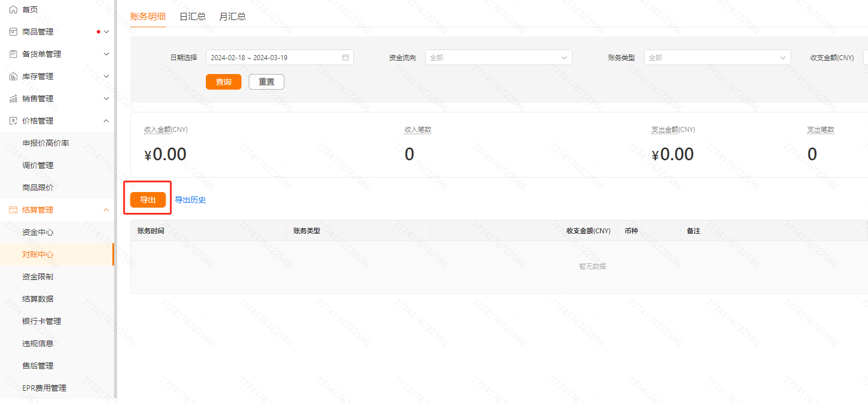Open the 账务类型 dropdown
This screenshot has width=868, height=403.
(717, 57)
